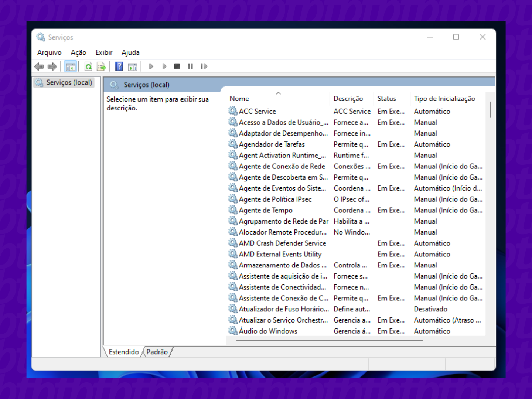Select Agente de Política IPsec name
532x399 pixels.
click(x=275, y=199)
